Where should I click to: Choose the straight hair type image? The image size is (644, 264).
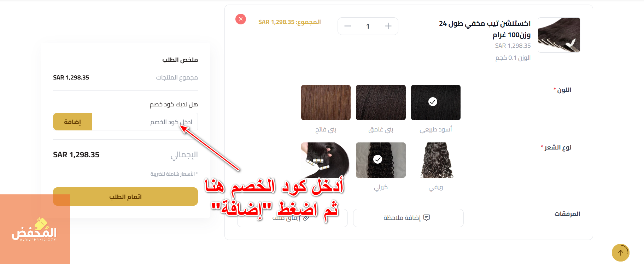pos(326,160)
